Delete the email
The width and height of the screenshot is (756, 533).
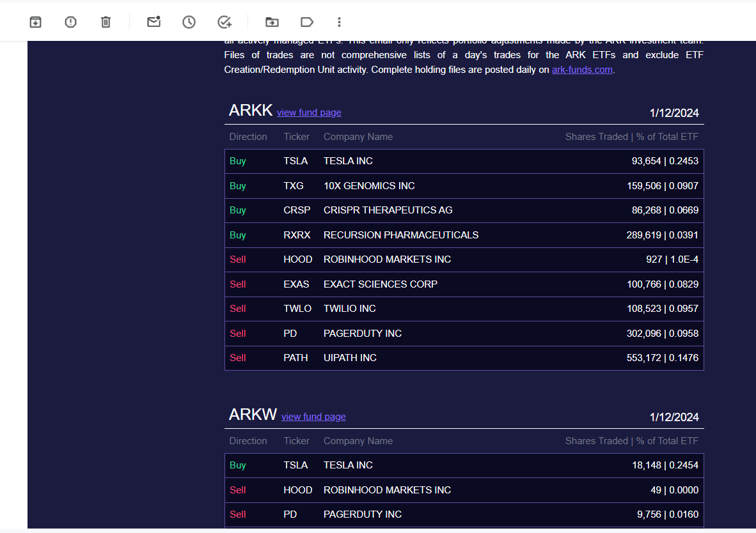point(105,22)
